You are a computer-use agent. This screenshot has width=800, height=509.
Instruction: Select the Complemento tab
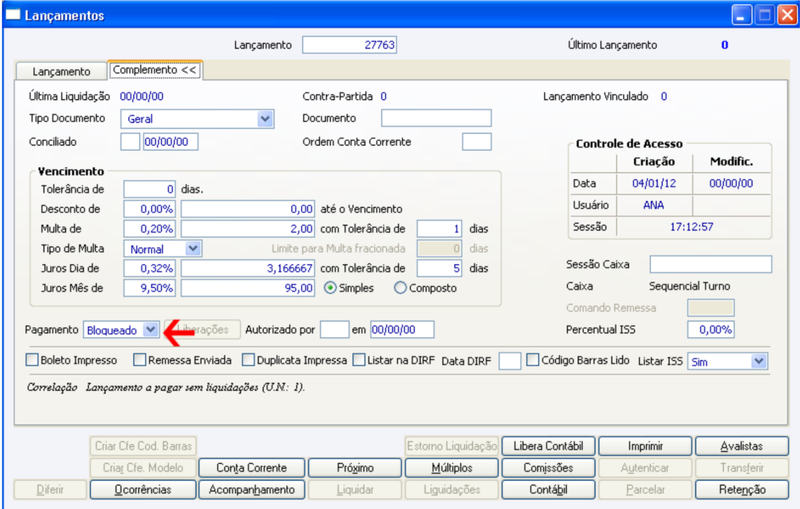coord(155,70)
